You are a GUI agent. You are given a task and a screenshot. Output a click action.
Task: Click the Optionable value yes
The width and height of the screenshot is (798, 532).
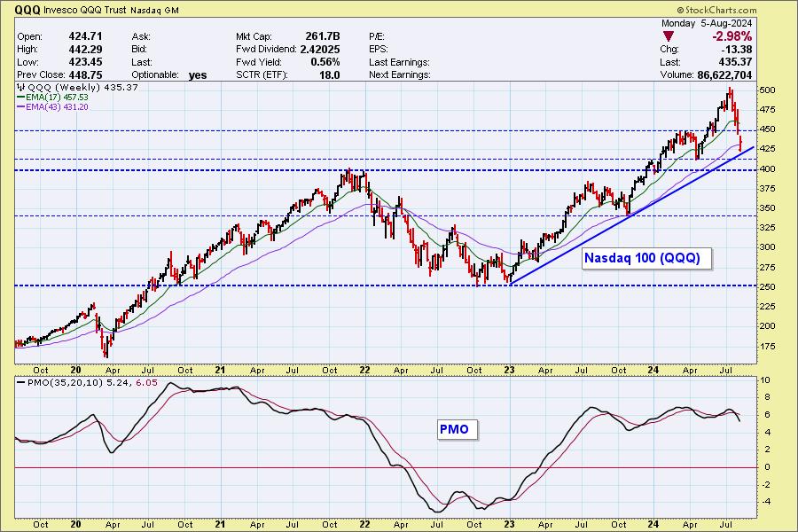198,74
